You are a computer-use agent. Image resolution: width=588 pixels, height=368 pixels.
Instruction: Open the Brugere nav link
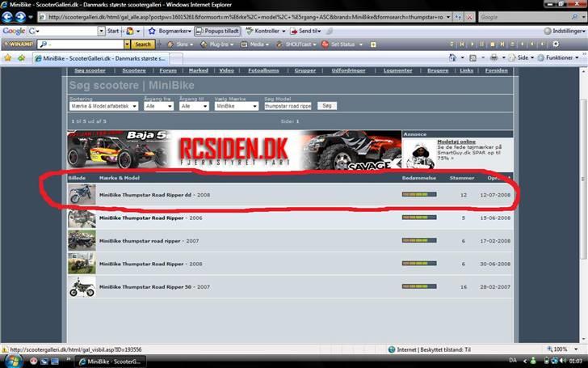[438, 70]
